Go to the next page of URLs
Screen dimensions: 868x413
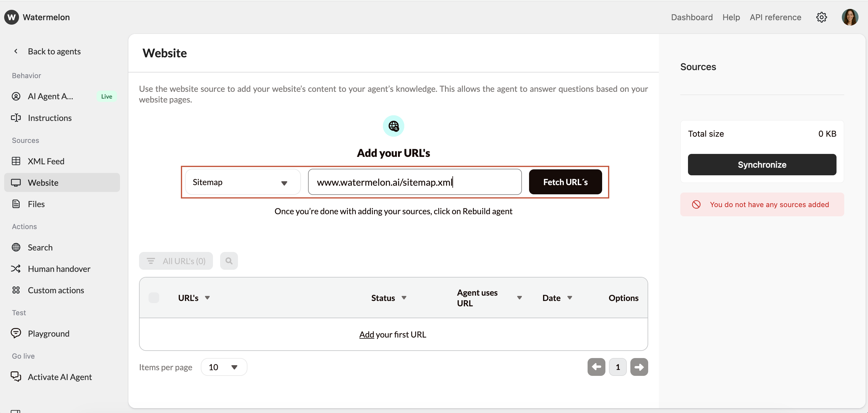point(639,367)
